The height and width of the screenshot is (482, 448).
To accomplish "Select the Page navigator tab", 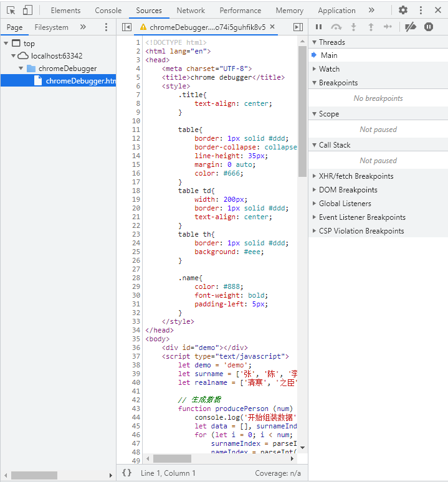I will [x=14, y=27].
